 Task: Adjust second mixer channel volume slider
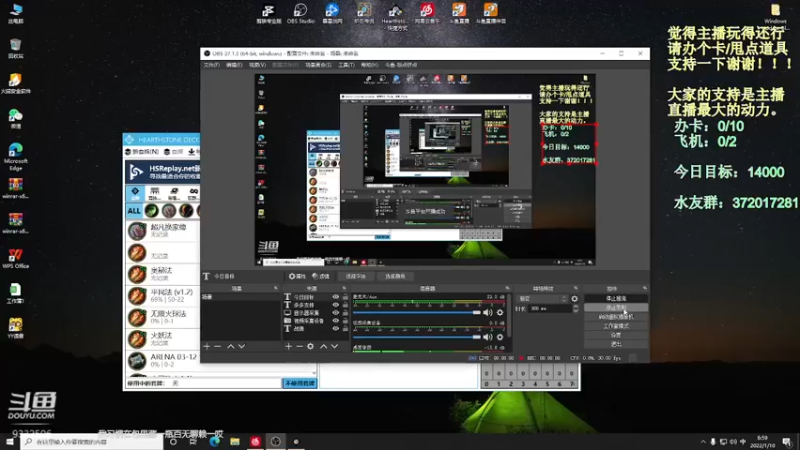click(417, 337)
